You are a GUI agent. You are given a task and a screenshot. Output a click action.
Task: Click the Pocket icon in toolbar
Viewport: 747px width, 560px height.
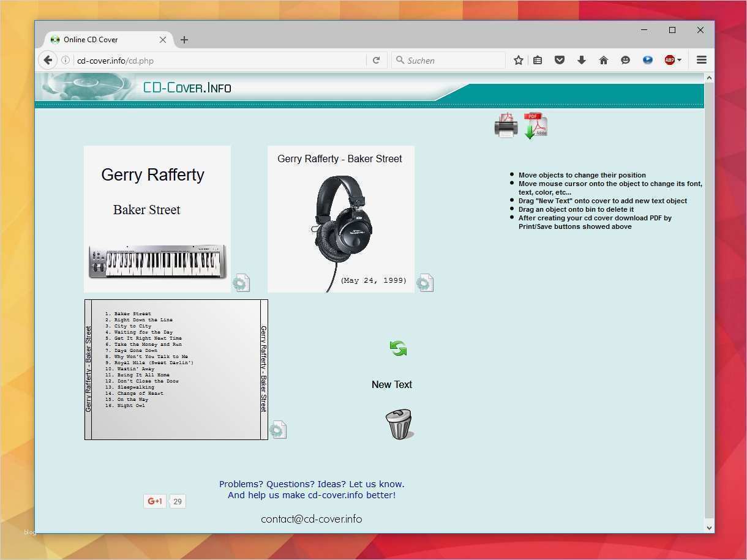(560, 60)
